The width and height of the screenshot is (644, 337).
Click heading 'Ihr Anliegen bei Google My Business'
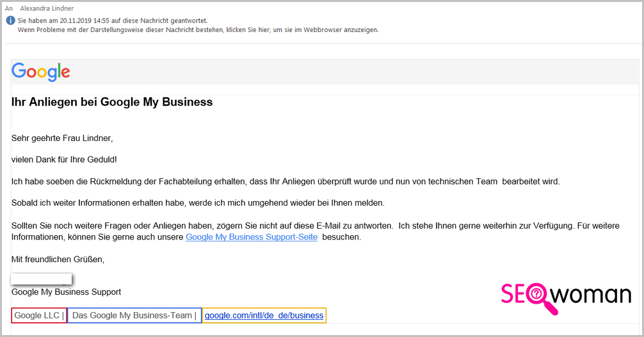click(112, 102)
